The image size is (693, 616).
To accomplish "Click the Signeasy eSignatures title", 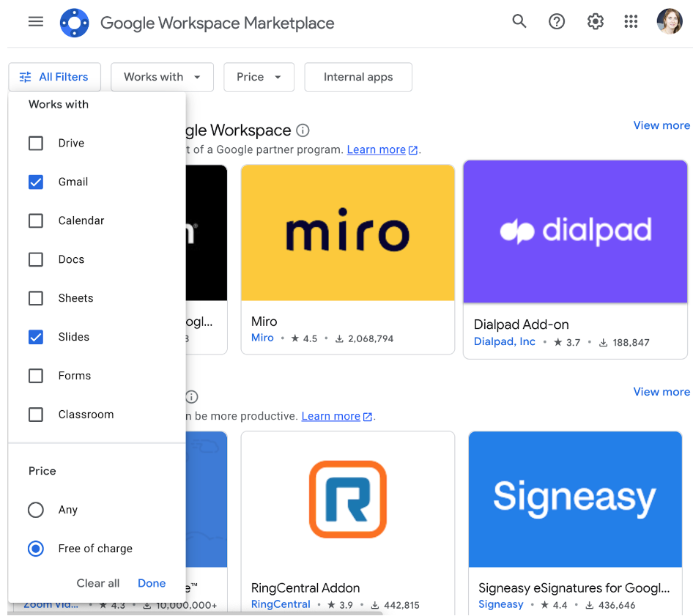I will 574,588.
